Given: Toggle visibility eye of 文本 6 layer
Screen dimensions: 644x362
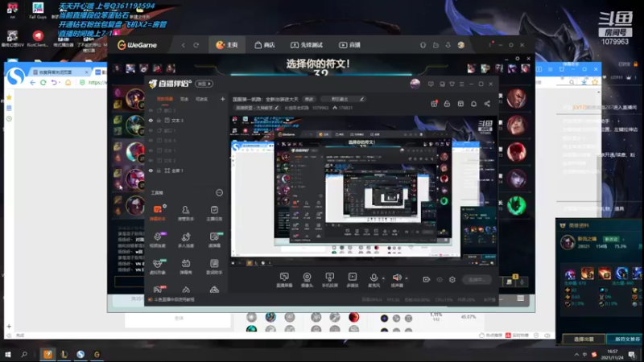Looking at the screenshot, I should (x=151, y=141).
